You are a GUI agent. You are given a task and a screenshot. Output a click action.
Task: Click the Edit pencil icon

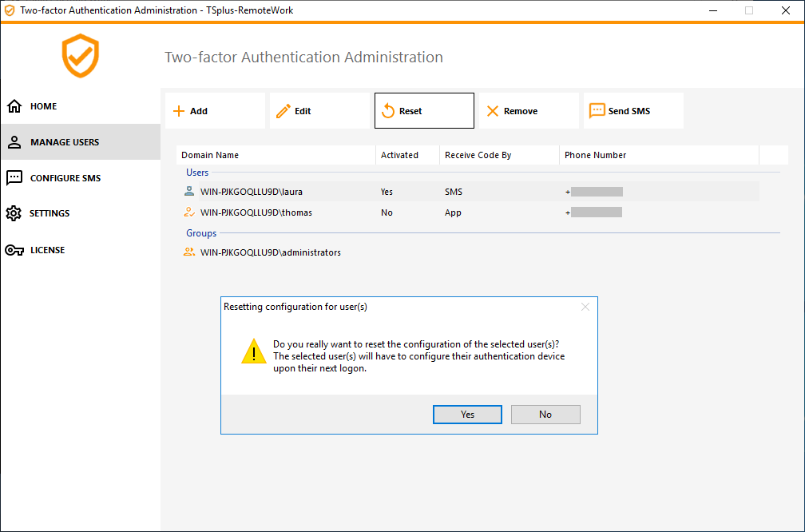[x=283, y=111]
